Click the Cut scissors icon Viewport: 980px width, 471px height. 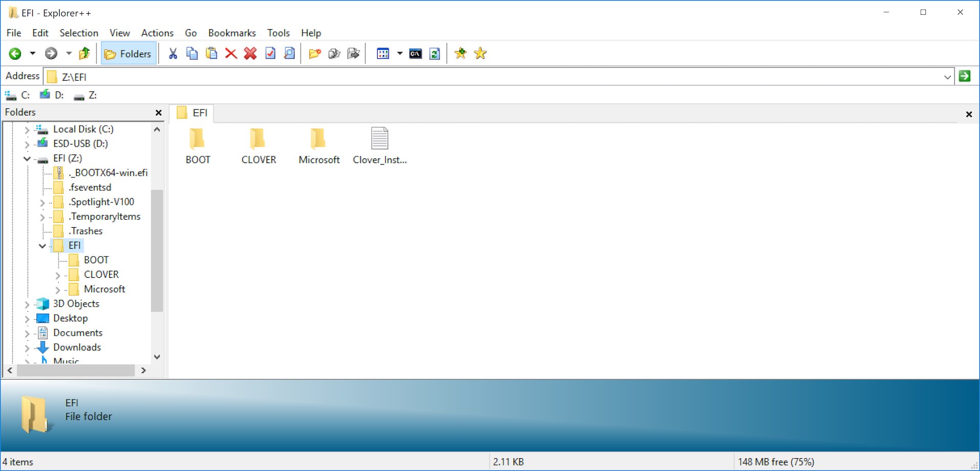(x=173, y=54)
